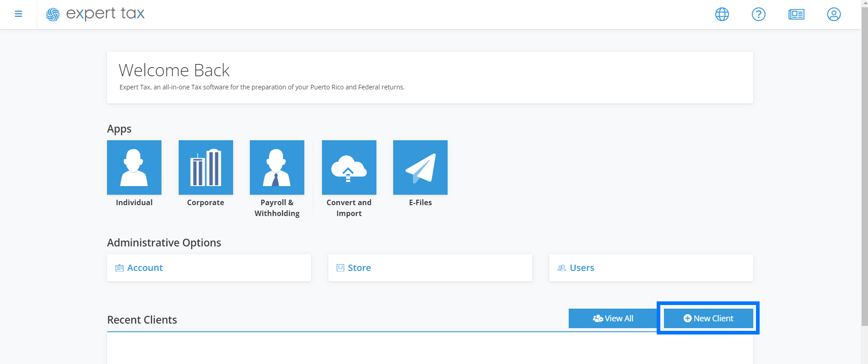868x364 pixels.
Task: Open the Account administrative option
Action: tap(209, 268)
